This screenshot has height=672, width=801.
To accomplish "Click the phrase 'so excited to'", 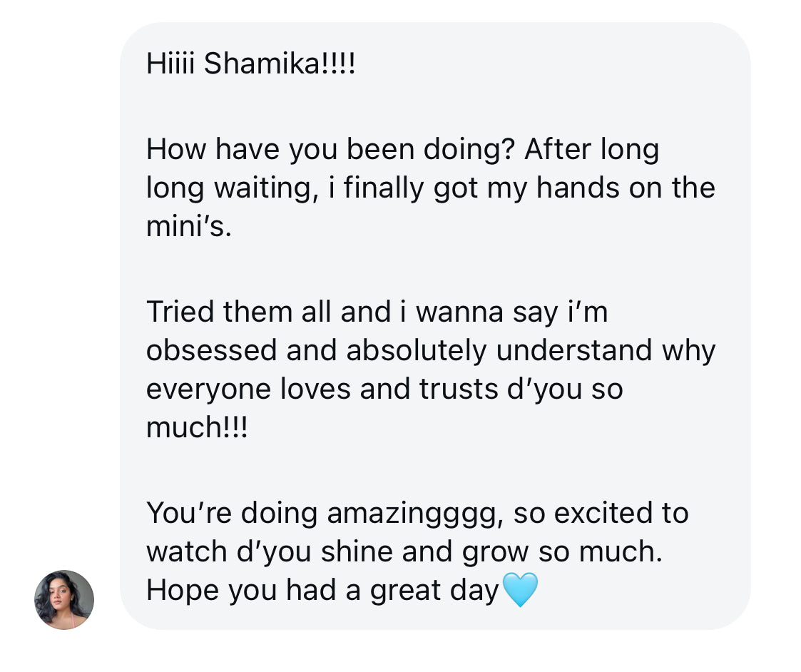I will tap(601, 513).
